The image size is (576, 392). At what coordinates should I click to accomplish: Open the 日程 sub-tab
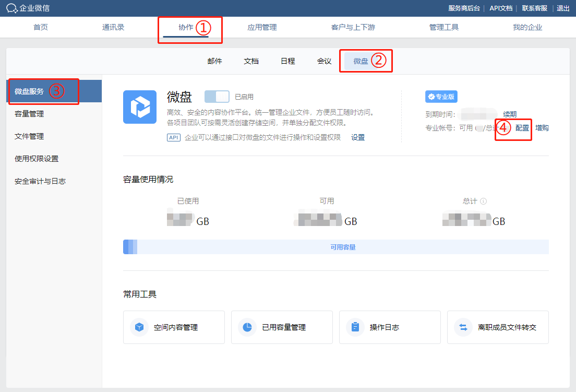point(287,61)
